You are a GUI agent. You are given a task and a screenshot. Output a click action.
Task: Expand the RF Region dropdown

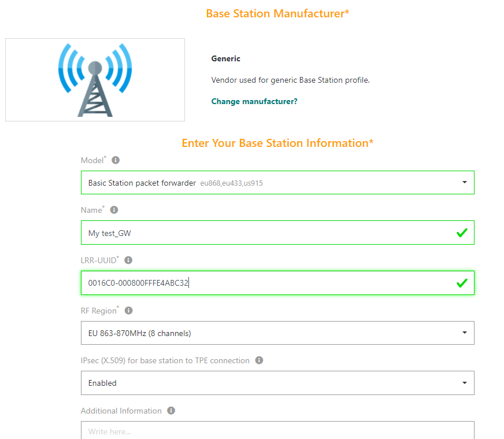[277, 333]
